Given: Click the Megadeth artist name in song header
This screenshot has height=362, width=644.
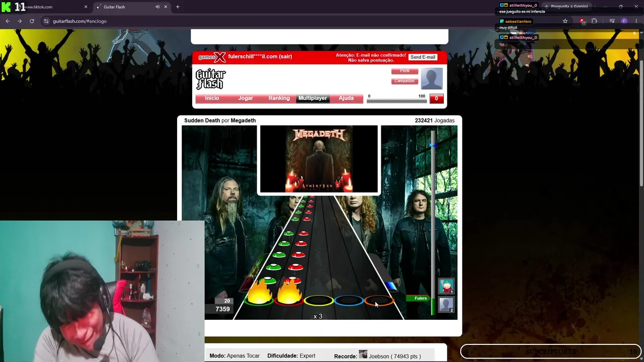Looking at the screenshot, I should click(243, 121).
